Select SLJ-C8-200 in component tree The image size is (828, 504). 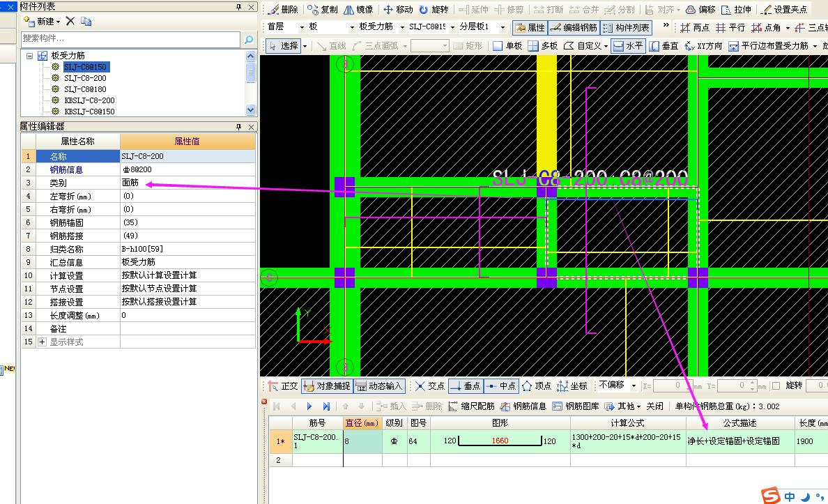[85, 78]
